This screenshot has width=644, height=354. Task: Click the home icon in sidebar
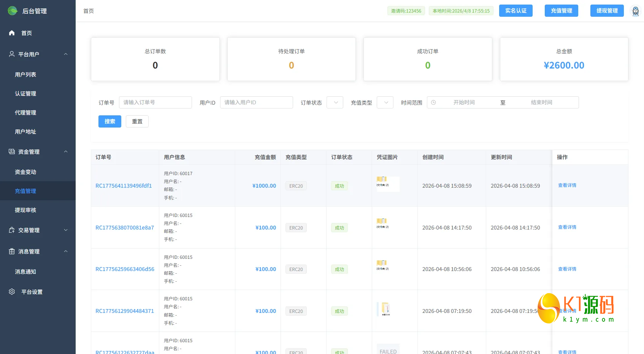tap(12, 33)
